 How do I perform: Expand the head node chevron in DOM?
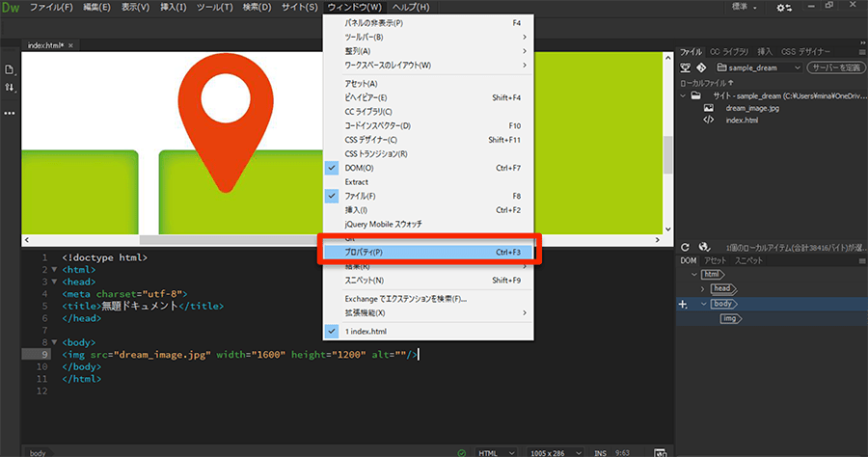point(703,289)
